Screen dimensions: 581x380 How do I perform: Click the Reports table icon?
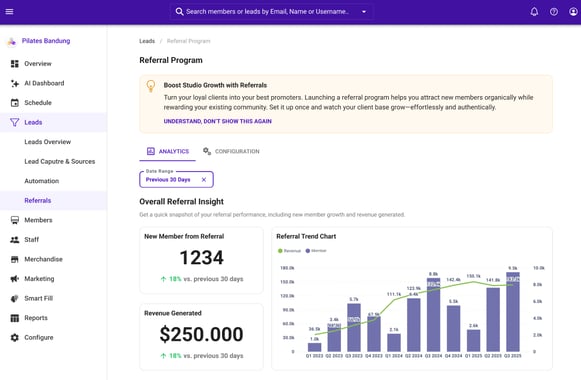(14, 318)
